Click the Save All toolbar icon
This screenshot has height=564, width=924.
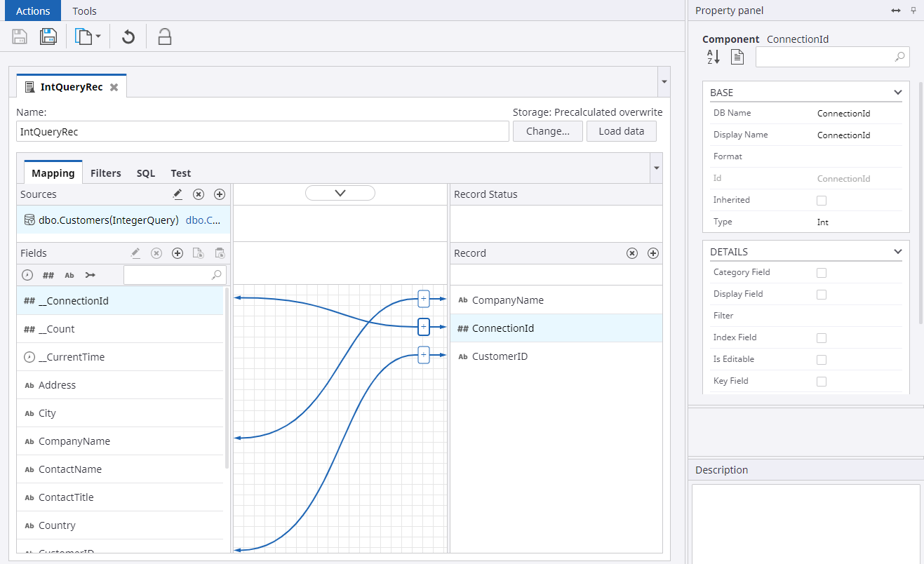click(48, 36)
